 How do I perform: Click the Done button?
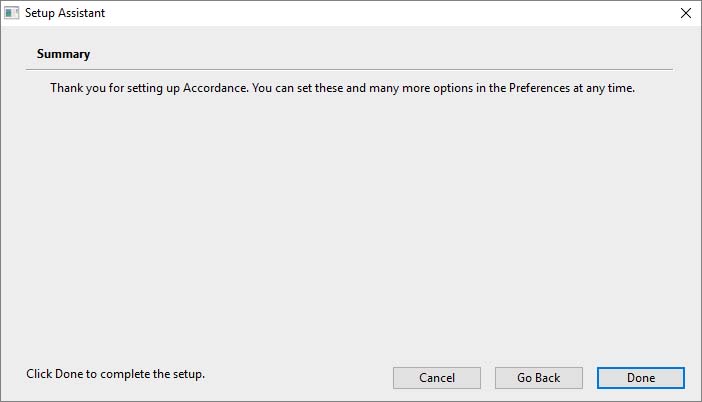point(641,378)
